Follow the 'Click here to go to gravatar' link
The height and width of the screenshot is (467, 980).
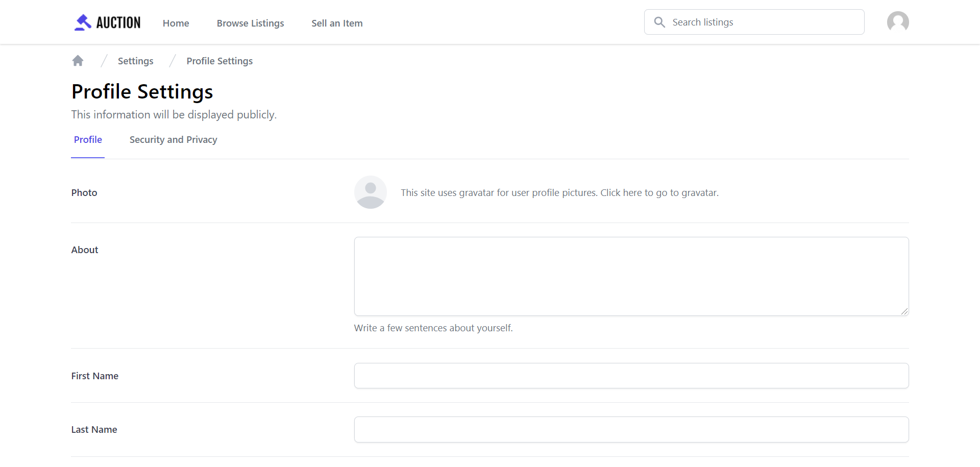pos(659,193)
